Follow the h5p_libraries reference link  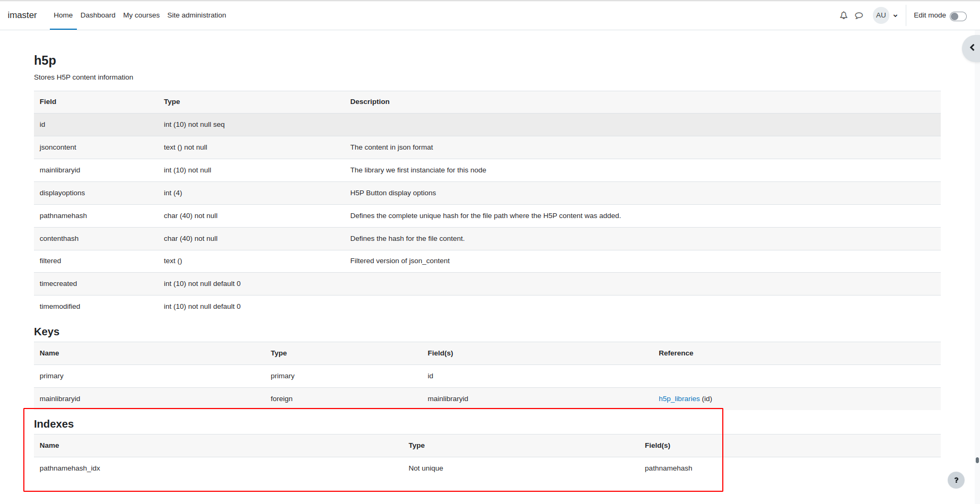click(679, 399)
